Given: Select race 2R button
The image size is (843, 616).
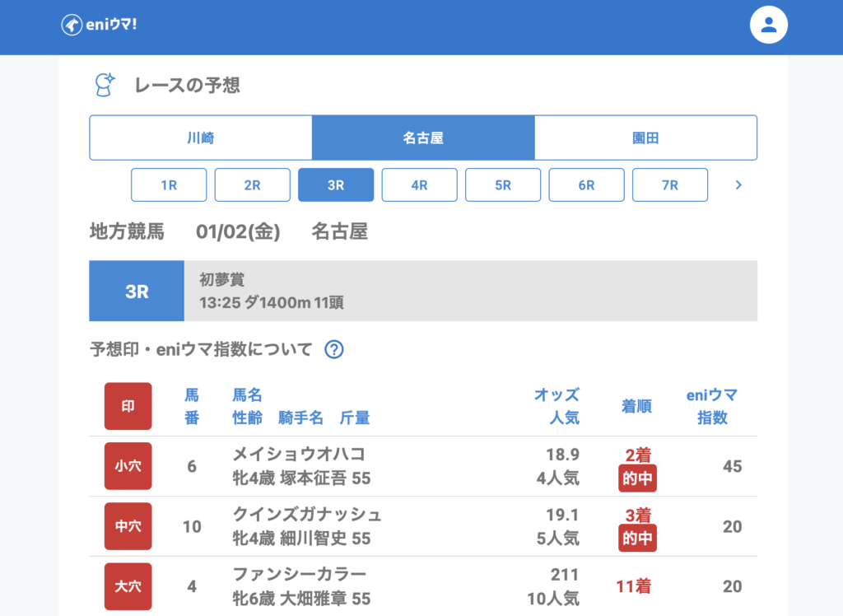Looking at the screenshot, I should (x=253, y=185).
